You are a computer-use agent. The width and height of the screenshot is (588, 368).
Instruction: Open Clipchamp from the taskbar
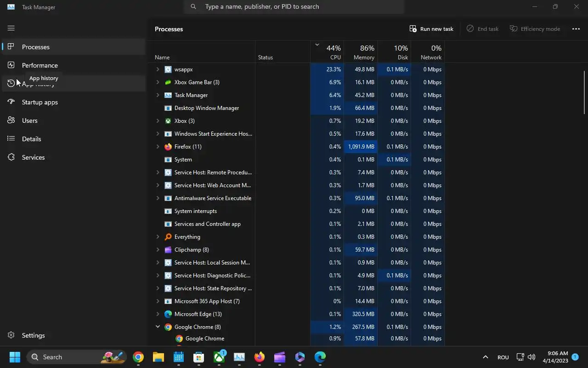click(x=280, y=357)
